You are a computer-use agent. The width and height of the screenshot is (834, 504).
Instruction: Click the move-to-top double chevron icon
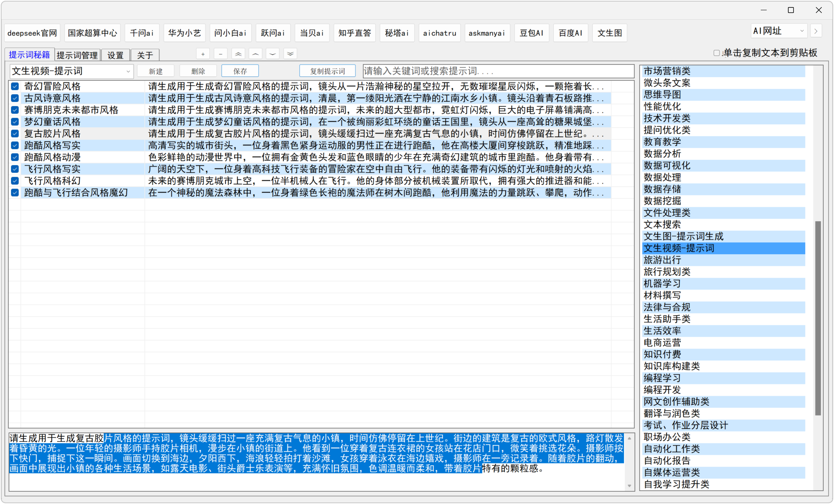coord(238,54)
